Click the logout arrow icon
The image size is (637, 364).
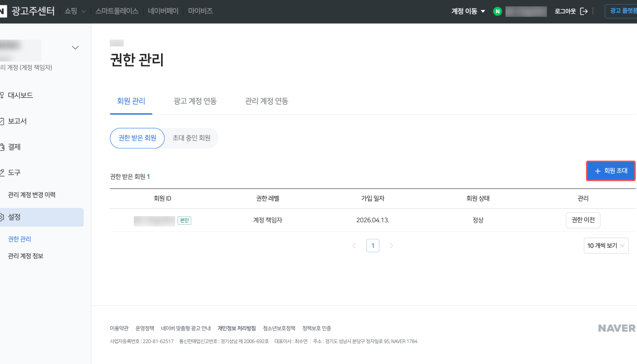[584, 11]
